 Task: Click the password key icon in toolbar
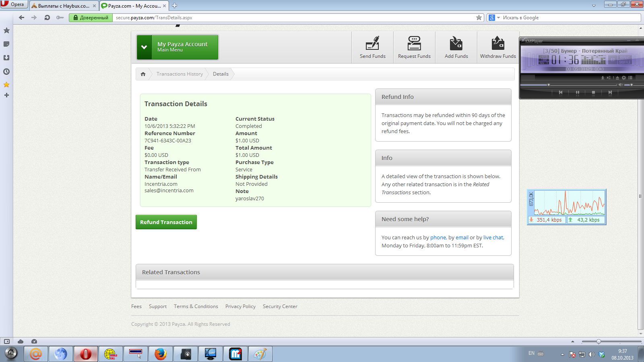(x=60, y=18)
